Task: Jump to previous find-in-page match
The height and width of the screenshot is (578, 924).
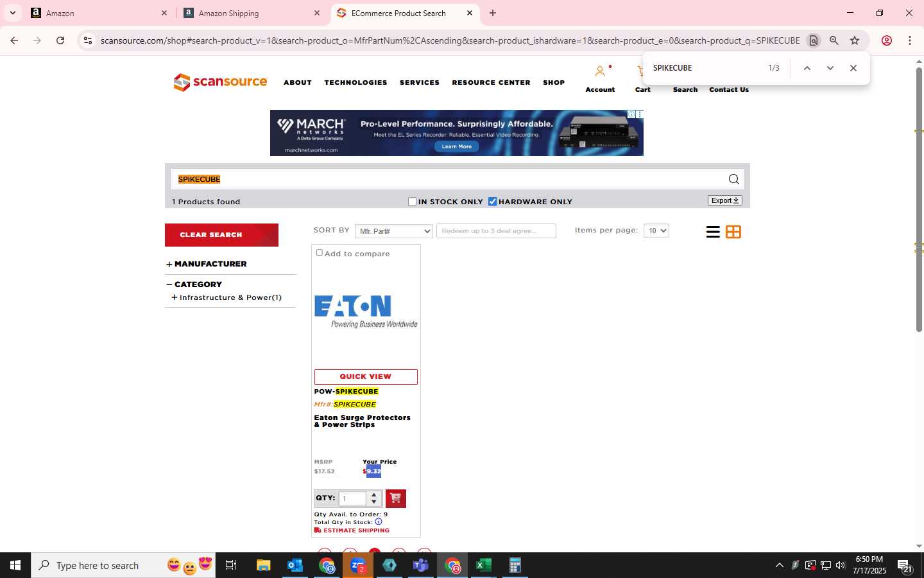Action: [x=807, y=68]
